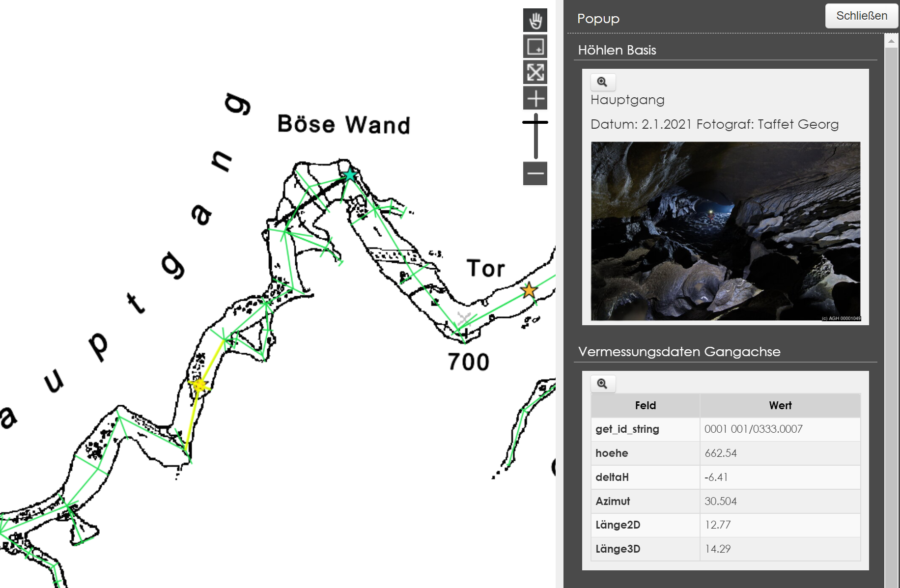Screen dimensions: 900x588
Task: Click the Azimut value 30.504
Action: [x=780, y=501]
